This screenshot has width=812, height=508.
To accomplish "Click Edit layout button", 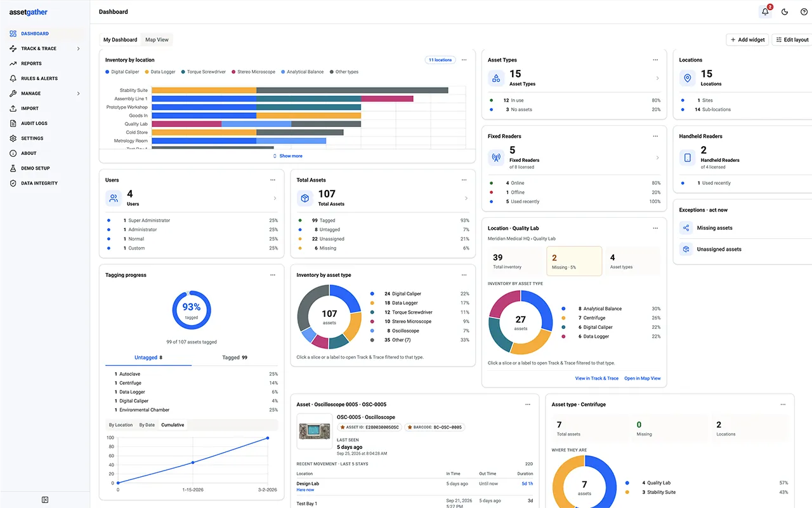I will pyautogui.click(x=792, y=39).
